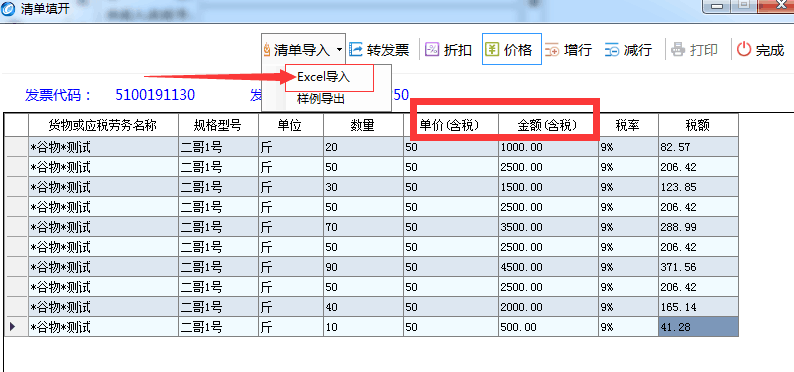The width and height of the screenshot is (794, 372).
Task: Select quantity cell with value 40
Action: pyautogui.click(x=363, y=307)
